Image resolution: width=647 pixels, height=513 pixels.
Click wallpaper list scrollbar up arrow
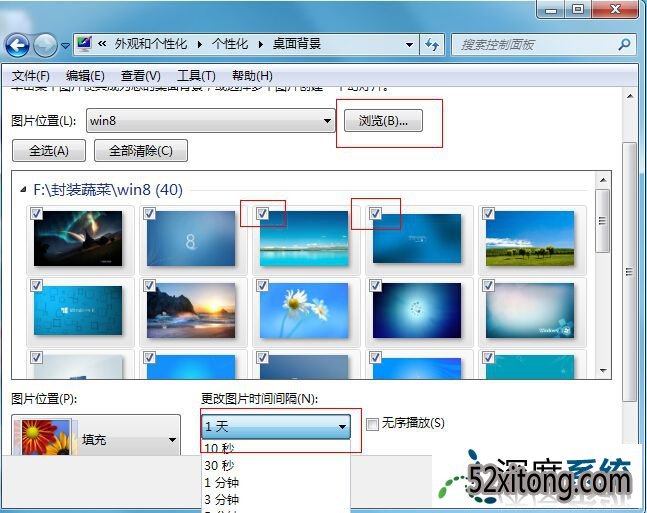[x=603, y=180]
